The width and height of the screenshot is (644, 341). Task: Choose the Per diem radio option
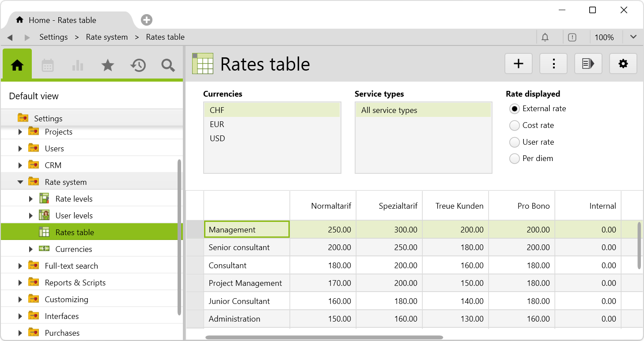click(514, 158)
